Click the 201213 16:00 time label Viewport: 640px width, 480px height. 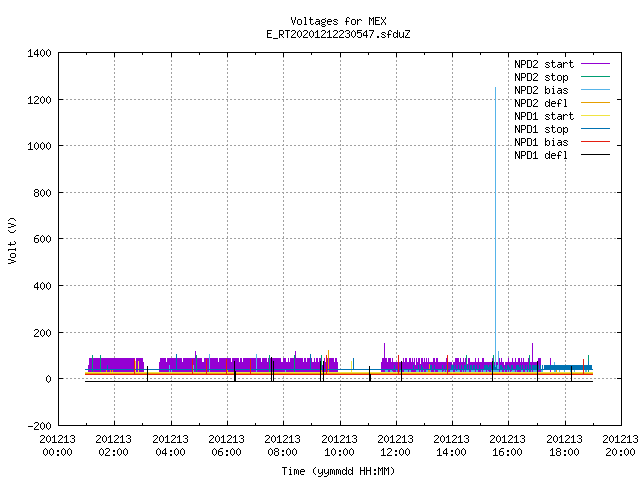(508, 445)
